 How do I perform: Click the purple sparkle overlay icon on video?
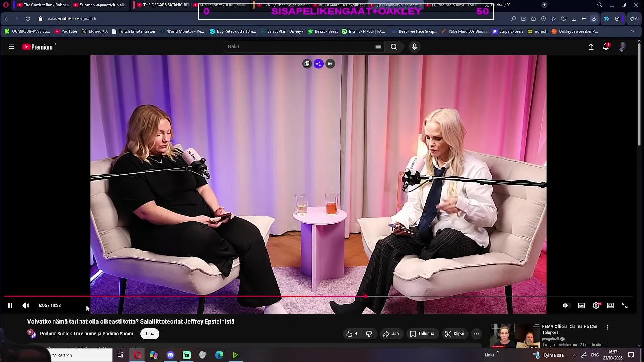[318, 64]
